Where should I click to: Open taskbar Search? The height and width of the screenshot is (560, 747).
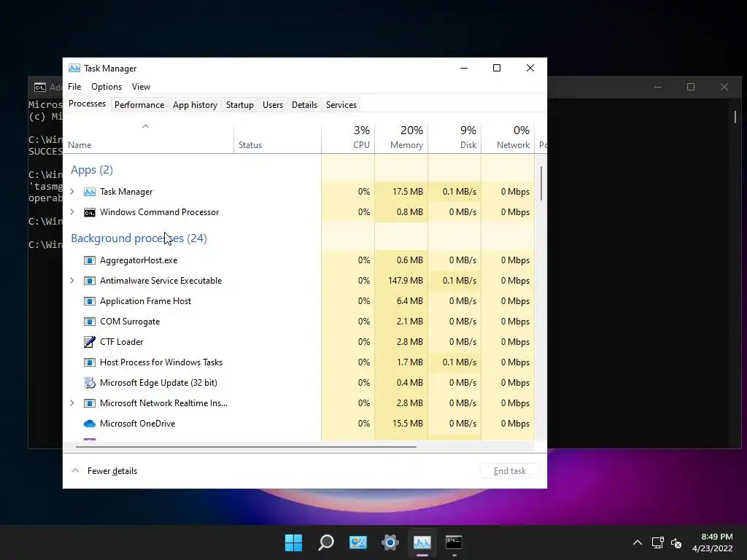pos(326,542)
